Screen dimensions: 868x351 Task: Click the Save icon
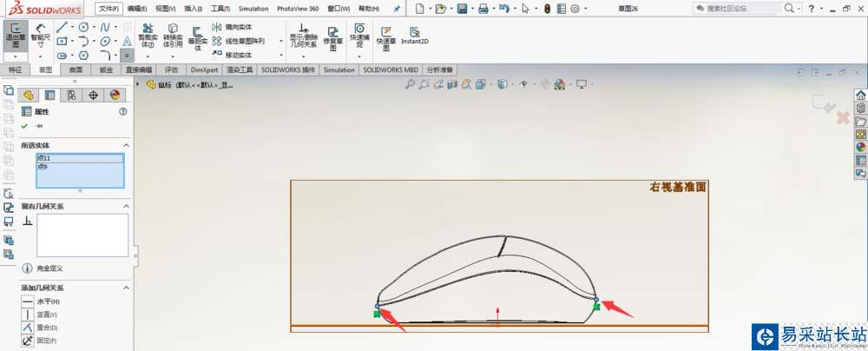tap(462, 9)
